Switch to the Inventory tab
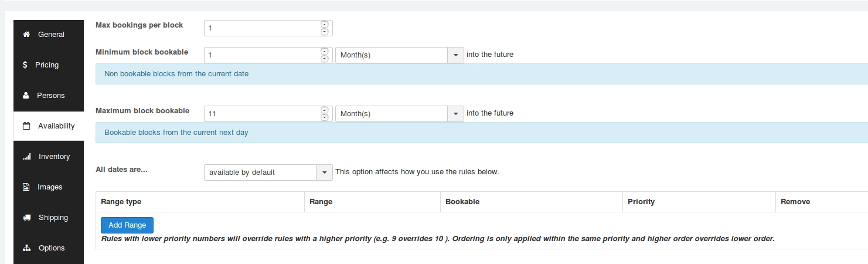The image size is (868, 264). click(x=54, y=157)
